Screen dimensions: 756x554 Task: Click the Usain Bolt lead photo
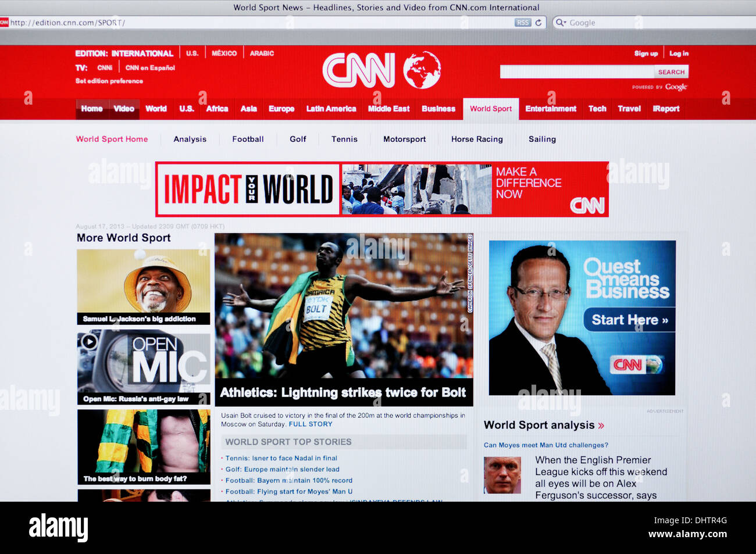344,306
